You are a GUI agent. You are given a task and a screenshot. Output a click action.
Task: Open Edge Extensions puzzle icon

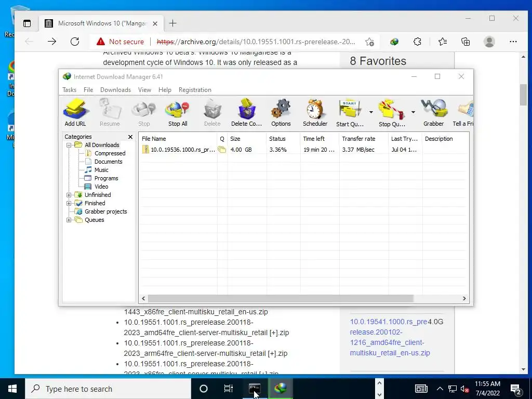[417, 42]
